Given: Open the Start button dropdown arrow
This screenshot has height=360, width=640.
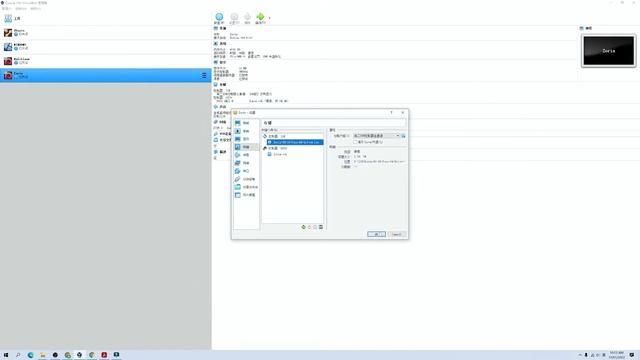Looking at the screenshot, I should pyautogui.click(x=269, y=18).
